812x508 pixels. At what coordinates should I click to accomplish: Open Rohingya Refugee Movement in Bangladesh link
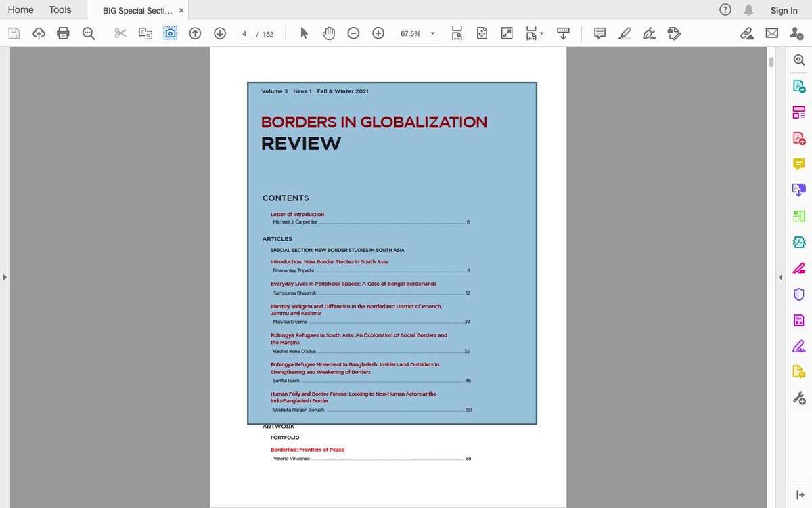(x=355, y=368)
